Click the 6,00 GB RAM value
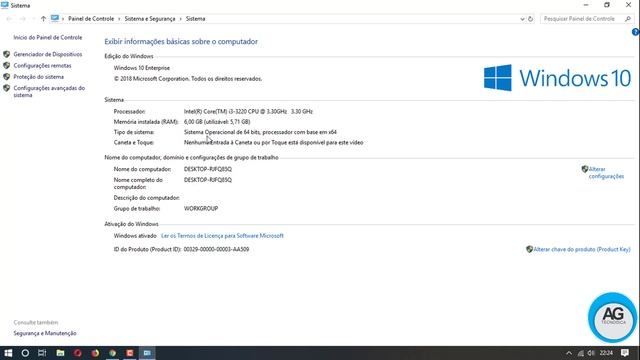The height and width of the screenshot is (360, 640). click(217, 122)
